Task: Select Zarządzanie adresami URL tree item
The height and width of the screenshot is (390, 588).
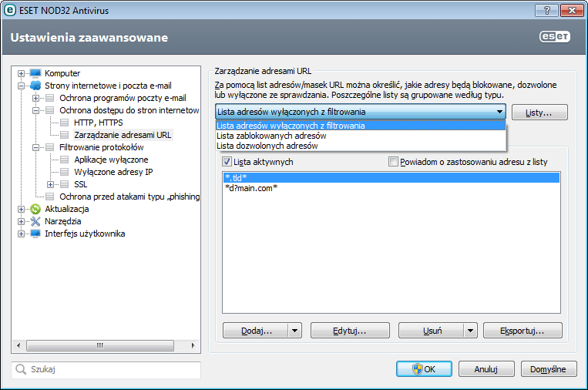Action: pos(123,135)
